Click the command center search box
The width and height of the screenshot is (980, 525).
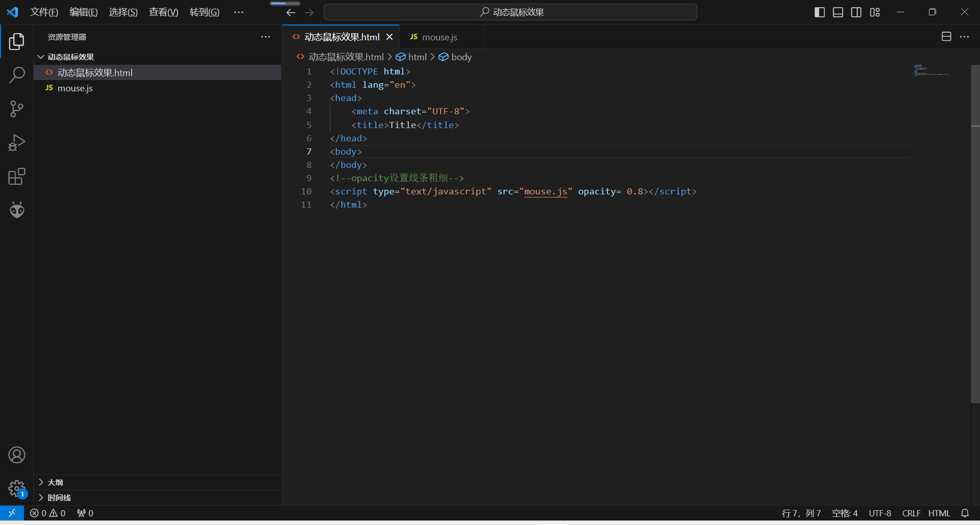point(510,12)
